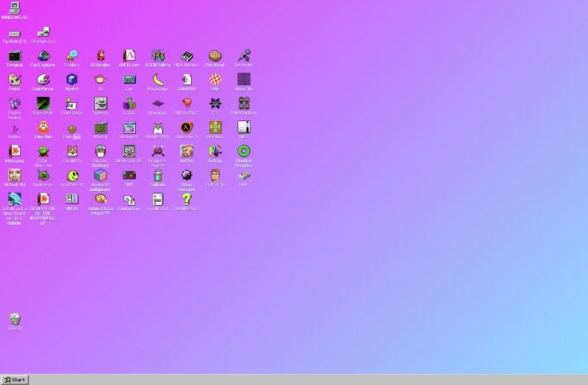Viewport: 588px width, 385px height.
Task: Open the Trollbox chat icon
Action: coord(71,56)
